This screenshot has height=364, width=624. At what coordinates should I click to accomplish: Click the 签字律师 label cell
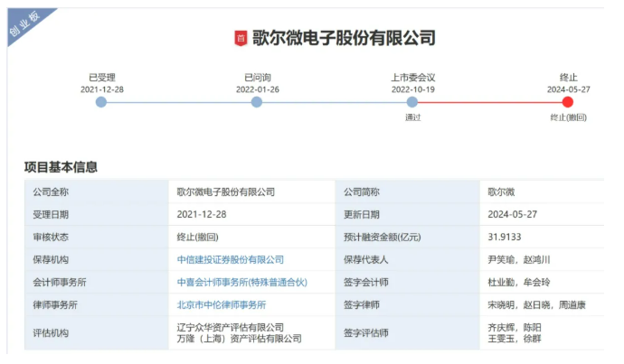408,305
